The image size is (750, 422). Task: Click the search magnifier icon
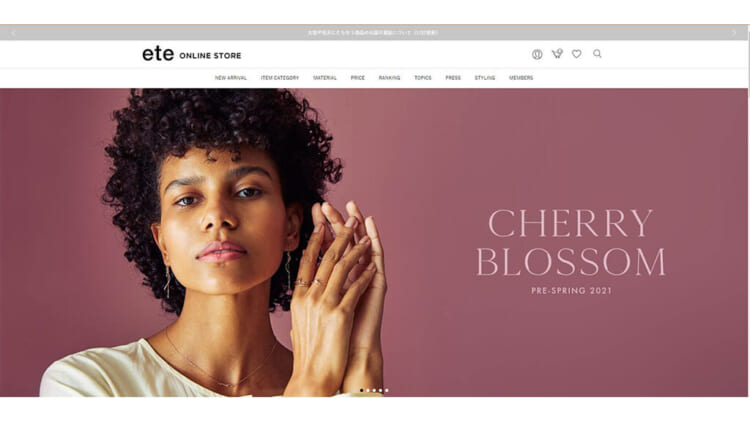point(597,54)
